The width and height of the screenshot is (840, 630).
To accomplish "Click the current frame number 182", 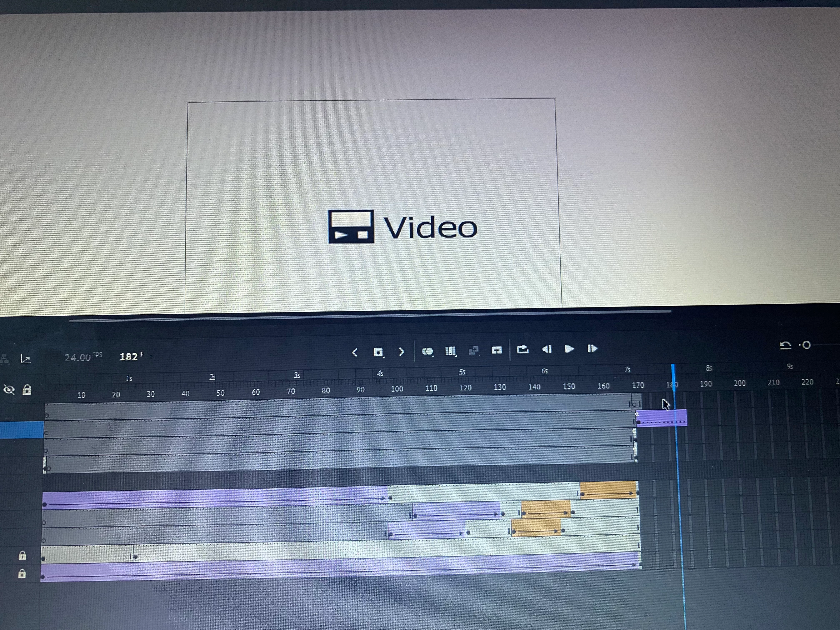I will click(x=128, y=357).
